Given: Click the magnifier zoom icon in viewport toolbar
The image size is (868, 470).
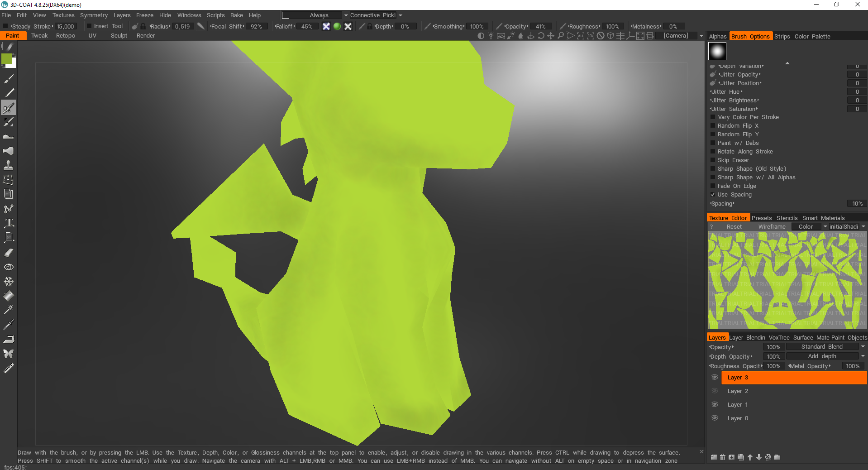Looking at the screenshot, I should click(561, 36).
